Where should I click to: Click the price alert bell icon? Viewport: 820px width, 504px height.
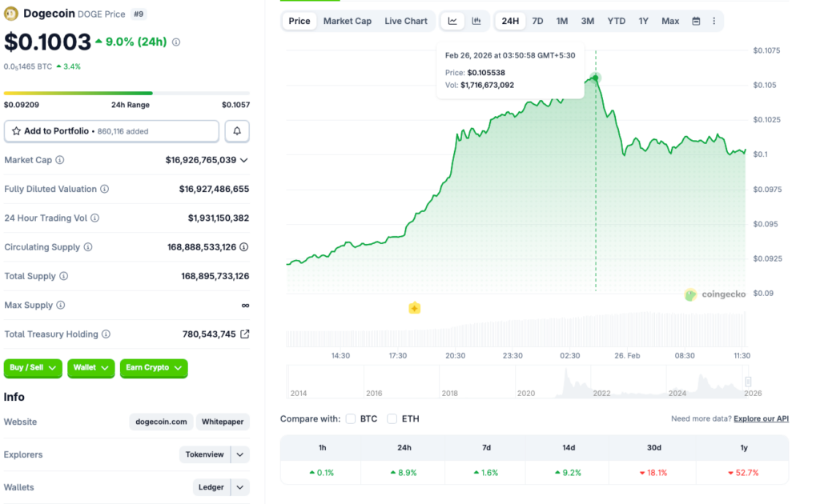coord(237,131)
